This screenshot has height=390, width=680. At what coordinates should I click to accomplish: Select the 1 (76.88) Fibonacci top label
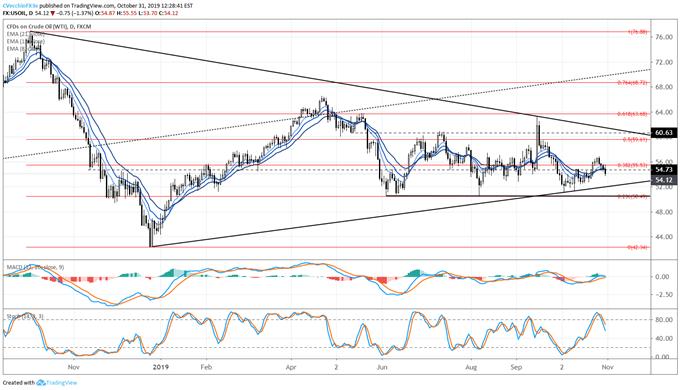pos(638,32)
